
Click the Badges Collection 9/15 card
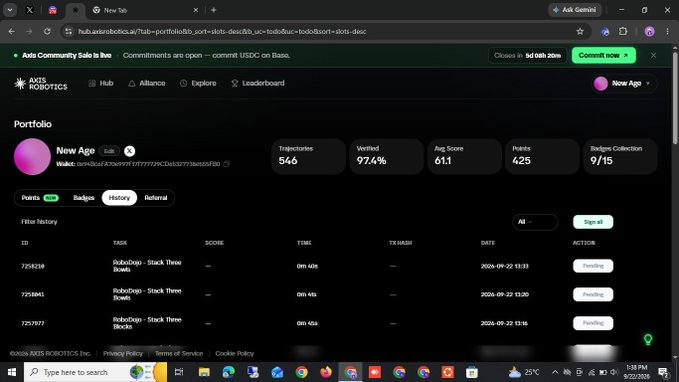620,156
